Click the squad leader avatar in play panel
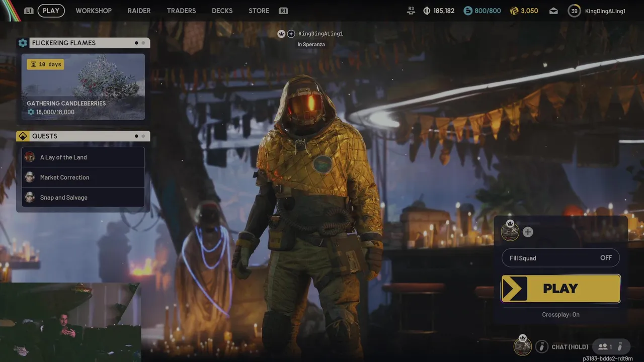This screenshot has height=362, width=644. pyautogui.click(x=510, y=231)
